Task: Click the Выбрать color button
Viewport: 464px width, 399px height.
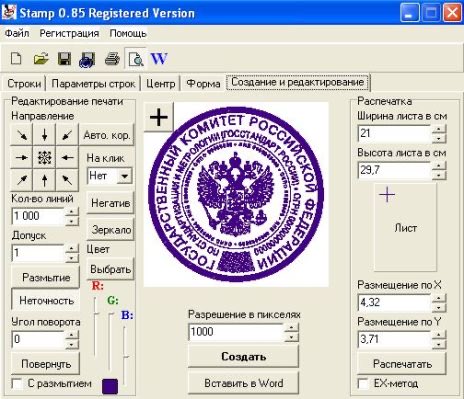Action: pyautogui.click(x=110, y=269)
